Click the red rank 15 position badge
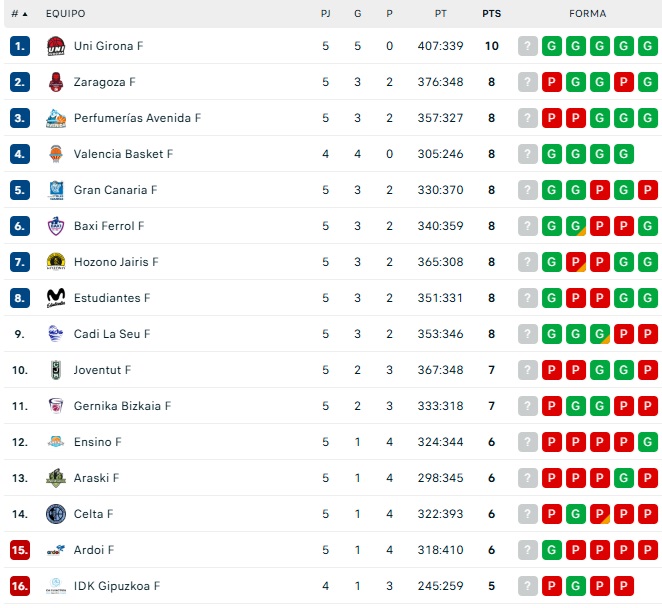This screenshot has height=608, width=662. tap(20, 550)
